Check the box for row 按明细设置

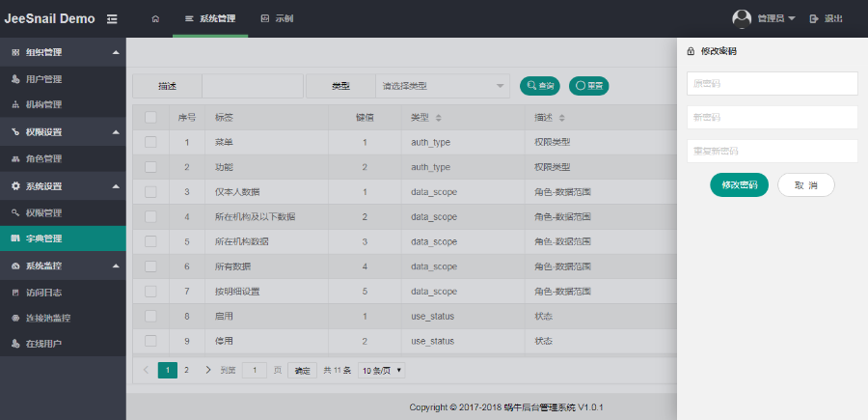[x=150, y=291]
